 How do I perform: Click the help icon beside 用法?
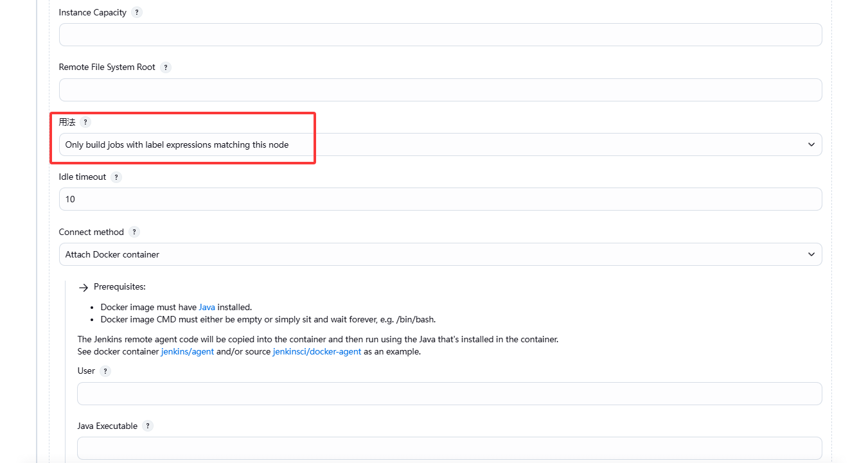[85, 123]
